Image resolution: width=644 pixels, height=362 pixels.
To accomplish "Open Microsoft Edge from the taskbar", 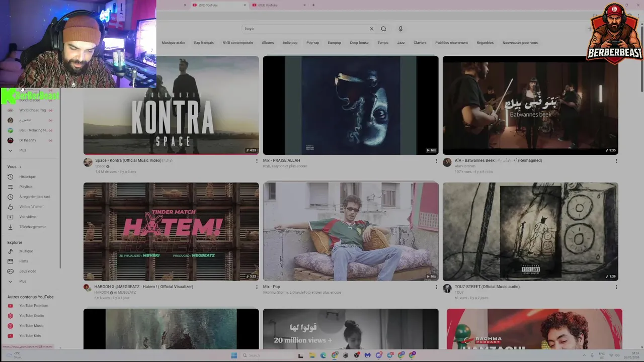I will tap(323, 355).
